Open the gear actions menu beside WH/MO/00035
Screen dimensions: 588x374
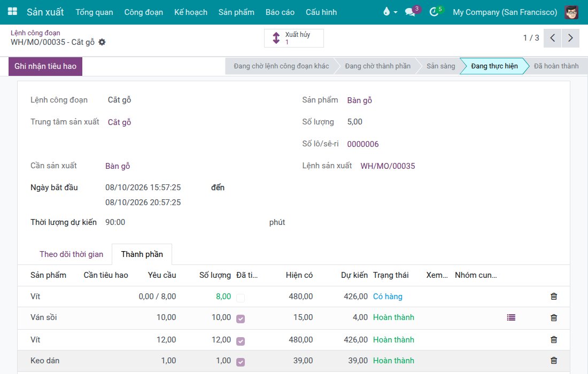pyautogui.click(x=102, y=42)
